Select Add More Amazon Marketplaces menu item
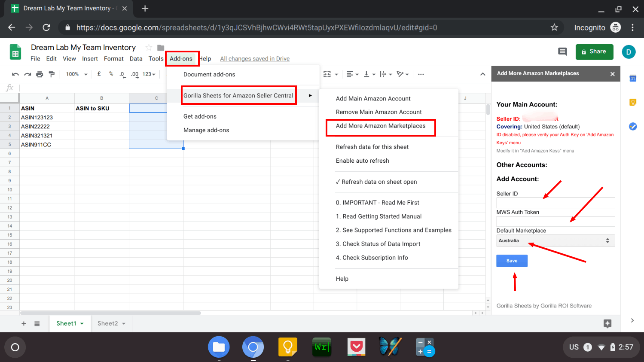This screenshot has height=362, width=644. (x=380, y=126)
